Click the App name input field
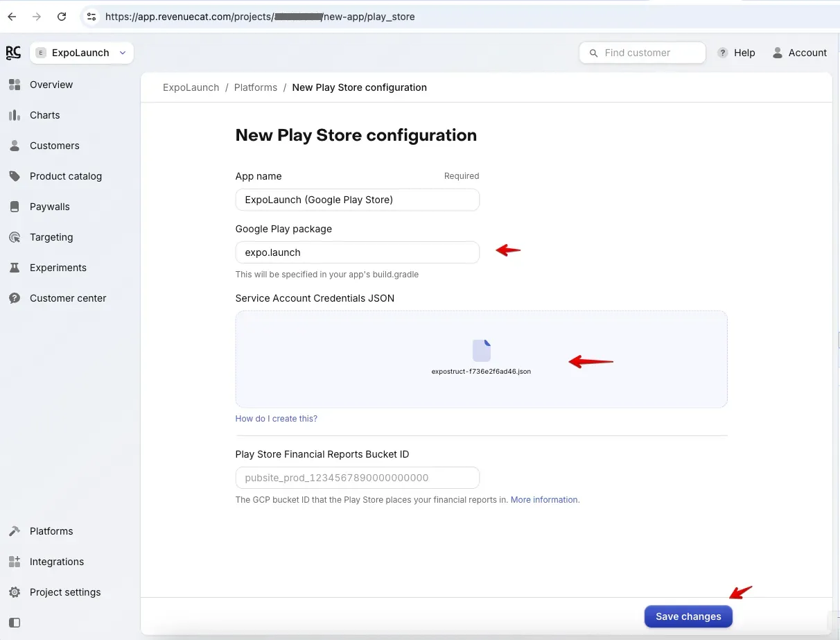This screenshot has height=640, width=840. [x=358, y=200]
